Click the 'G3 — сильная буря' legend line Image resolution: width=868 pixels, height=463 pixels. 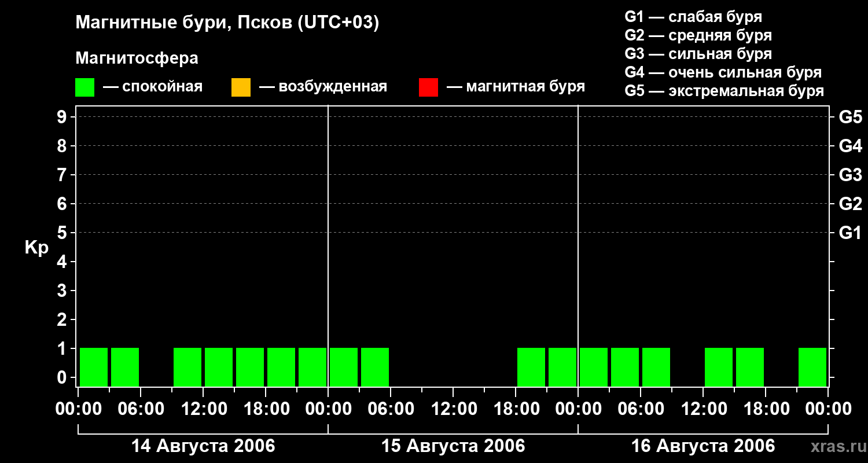(x=698, y=54)
